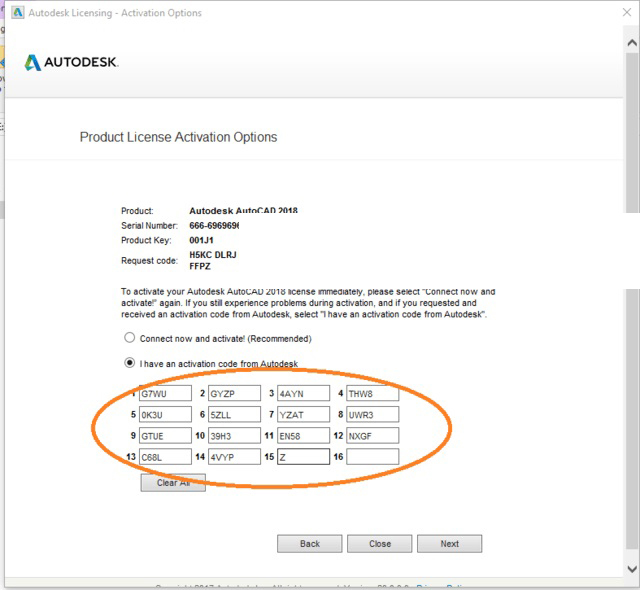Click the serial number value 666-696969

click(x=214, y=226)
